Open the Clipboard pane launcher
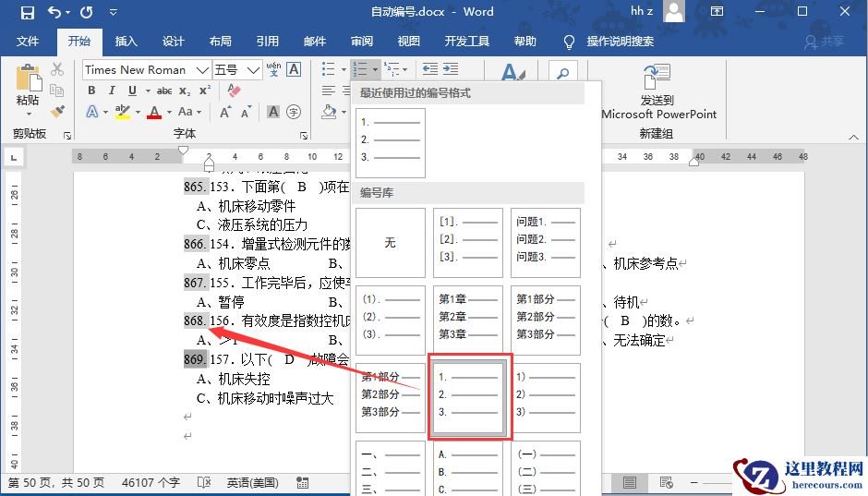The image size is (868, 496). pyautogui.click(x=67, y=135)
